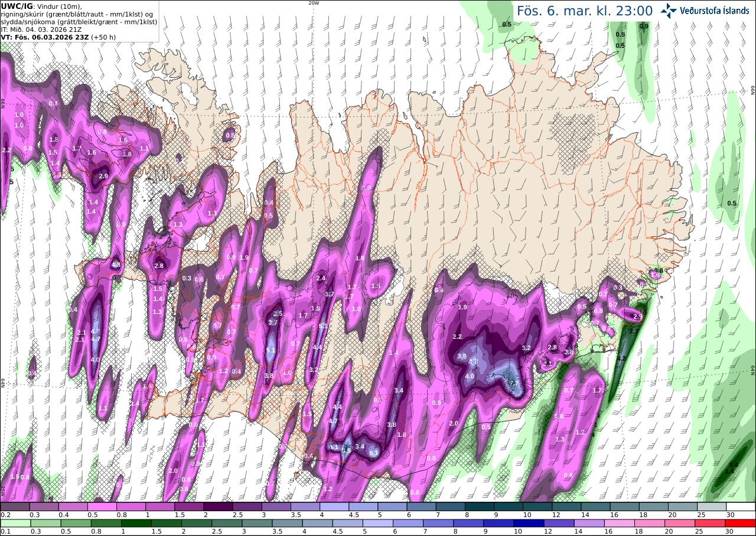Click white upper swatch labeled 30
The height and width of the screenshot is (536, 756).
(x=741, y=506)
